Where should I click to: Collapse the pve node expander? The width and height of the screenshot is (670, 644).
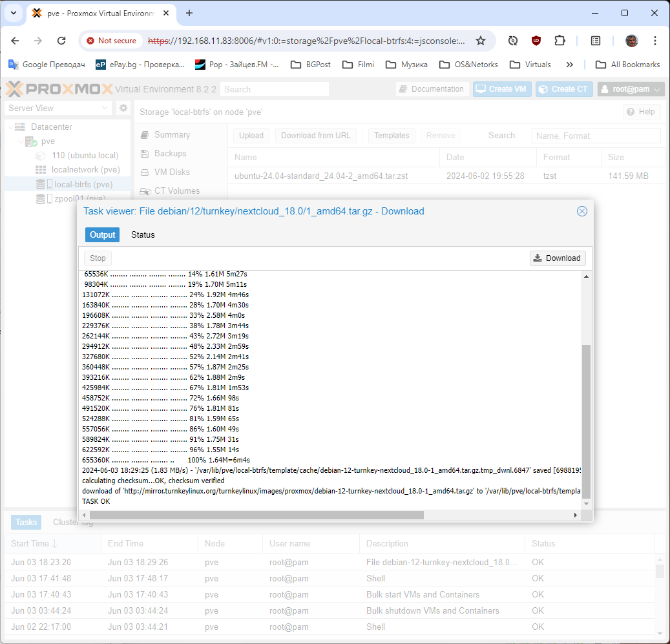[21, 141]
